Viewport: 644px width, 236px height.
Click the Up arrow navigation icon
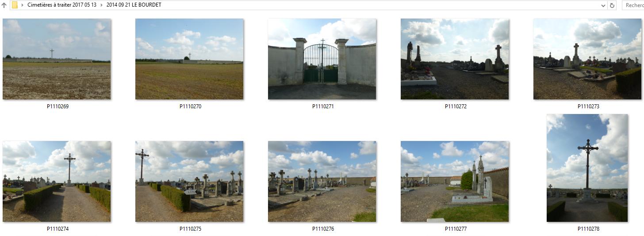4,5
